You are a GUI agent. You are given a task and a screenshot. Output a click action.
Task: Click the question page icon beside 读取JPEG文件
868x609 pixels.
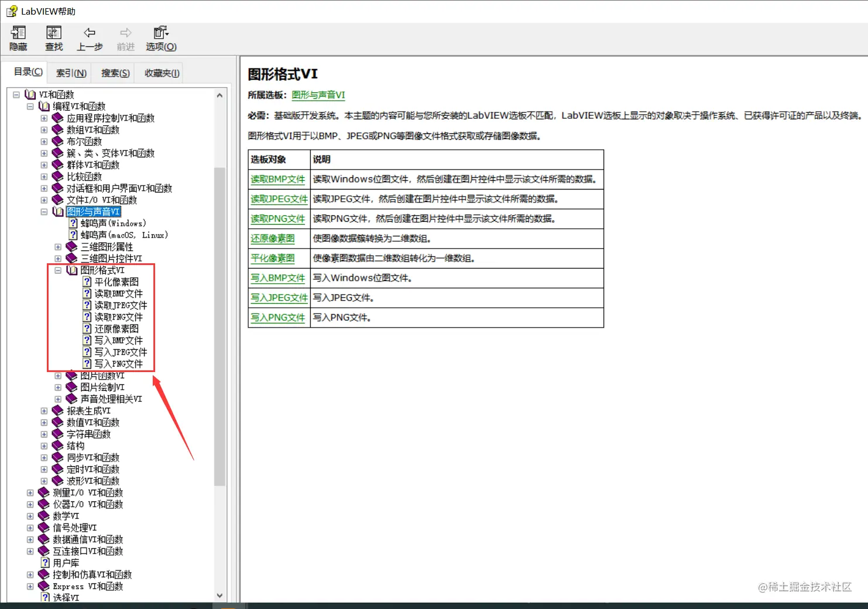pyautogui.click(x=87, y=305)
